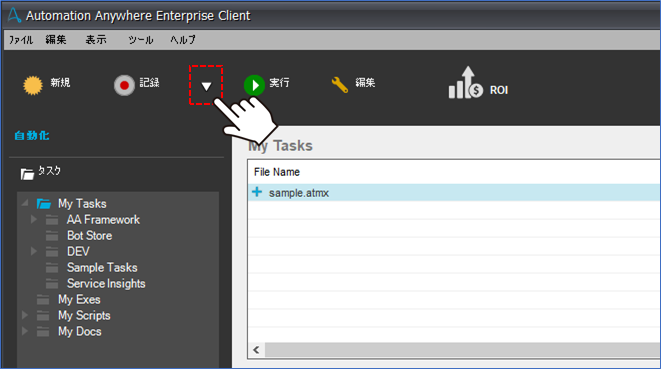Image resolution: width=661 pixels, height=369 pixels.
Task: Click the 新規 label text
Action: pos(60,83)
